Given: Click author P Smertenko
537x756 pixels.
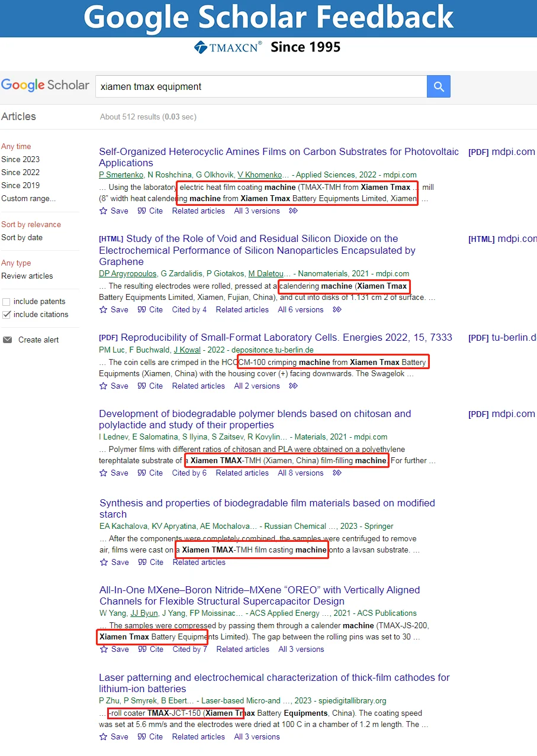Looking at the screenshot, I should click(121, 175).
